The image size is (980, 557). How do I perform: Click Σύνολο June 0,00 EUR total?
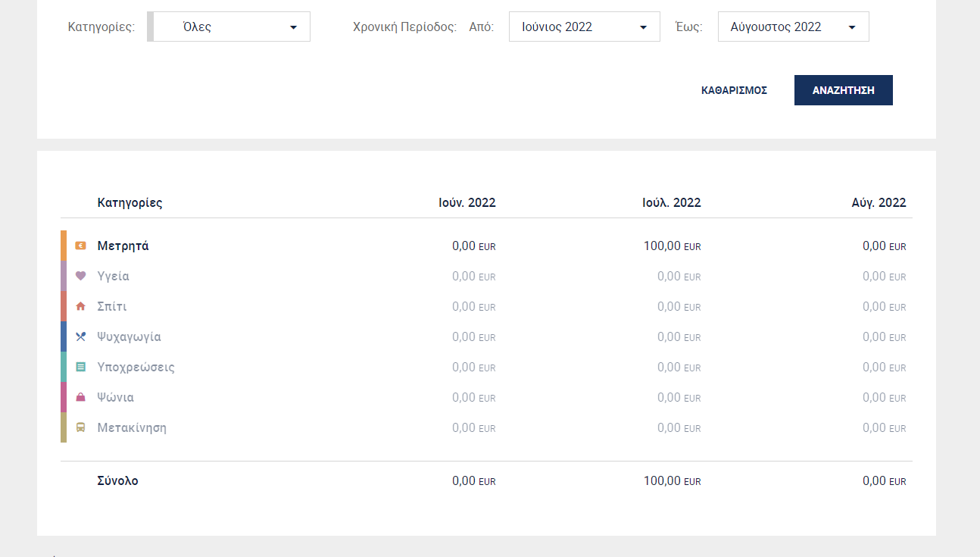474,480
